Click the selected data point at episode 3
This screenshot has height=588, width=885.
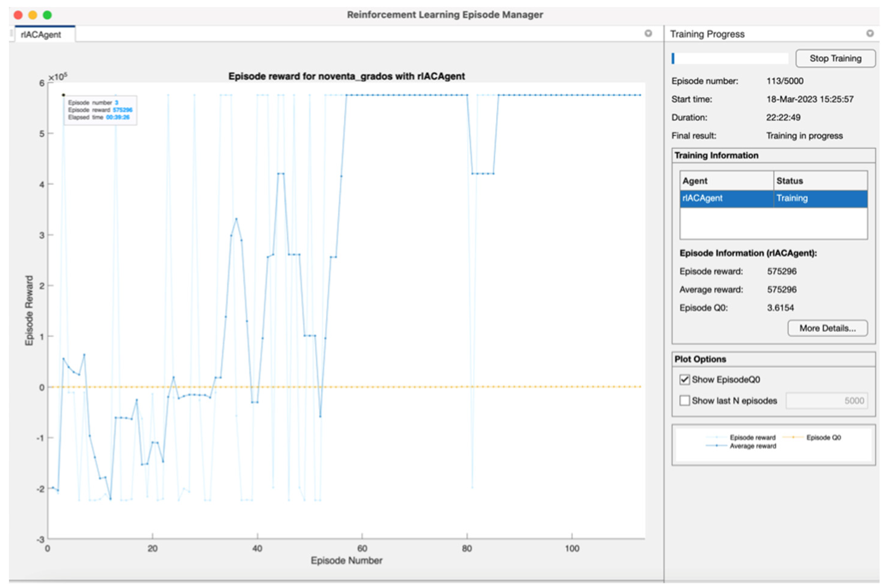pos(63,95)
